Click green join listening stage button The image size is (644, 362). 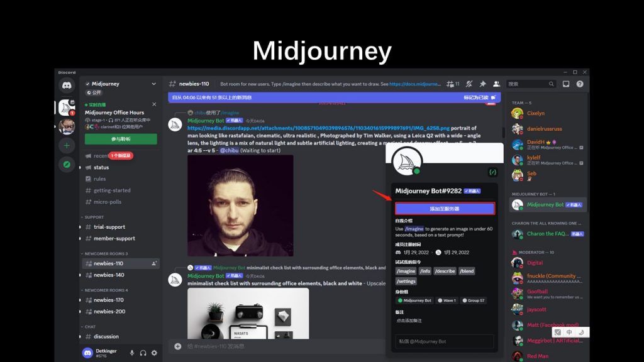click(x=121, y=139)
